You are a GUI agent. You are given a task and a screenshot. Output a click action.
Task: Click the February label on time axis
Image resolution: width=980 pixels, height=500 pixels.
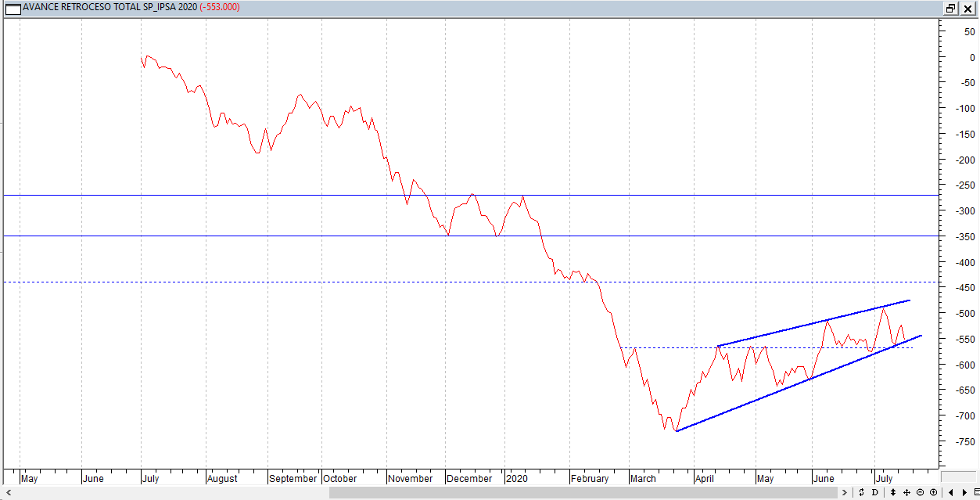coord(591,478)
